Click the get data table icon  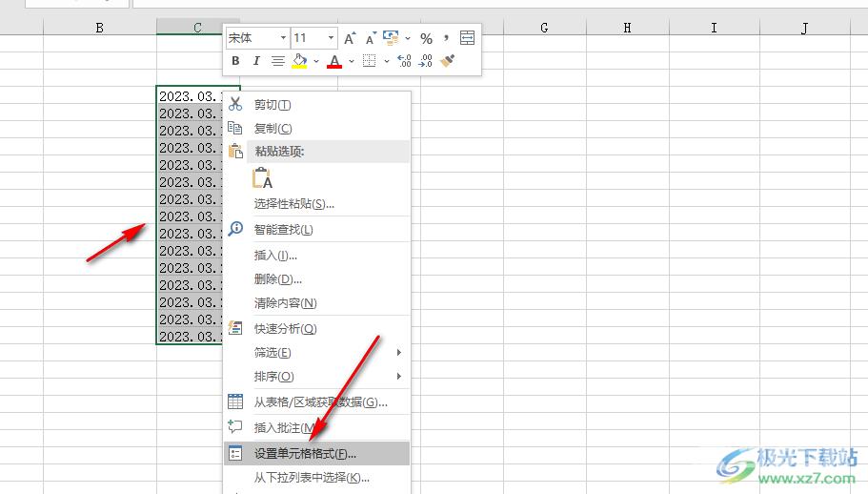(235, 401)
